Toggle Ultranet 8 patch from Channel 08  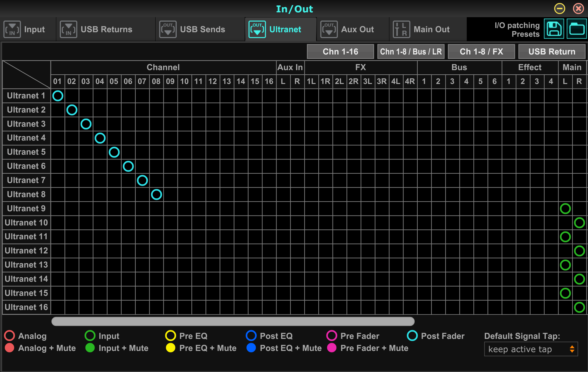point(156,194)
